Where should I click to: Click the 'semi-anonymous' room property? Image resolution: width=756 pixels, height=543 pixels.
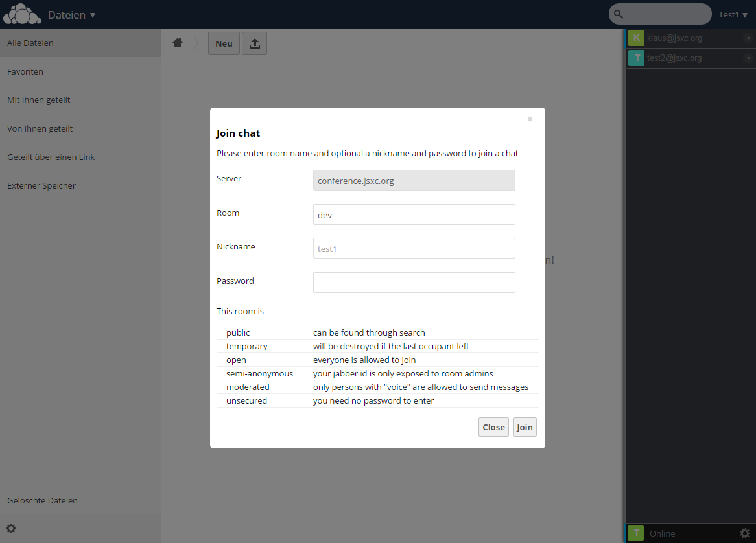click(377, 373)
